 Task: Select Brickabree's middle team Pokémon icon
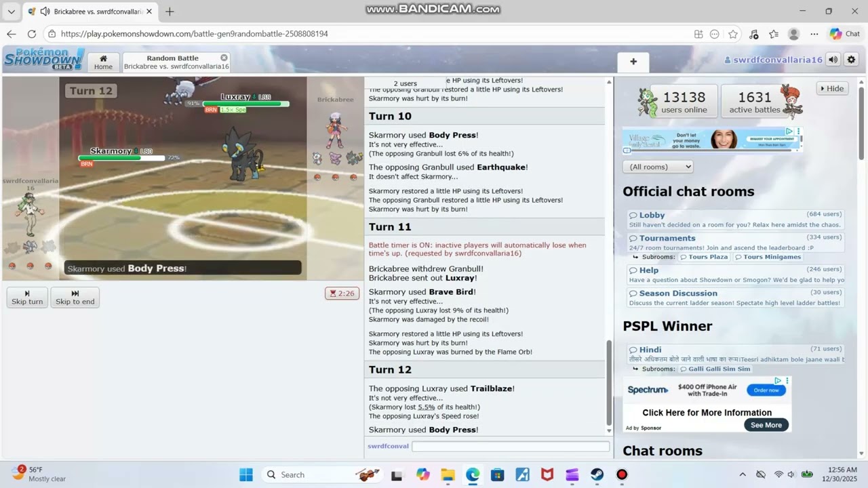[336, 158]
